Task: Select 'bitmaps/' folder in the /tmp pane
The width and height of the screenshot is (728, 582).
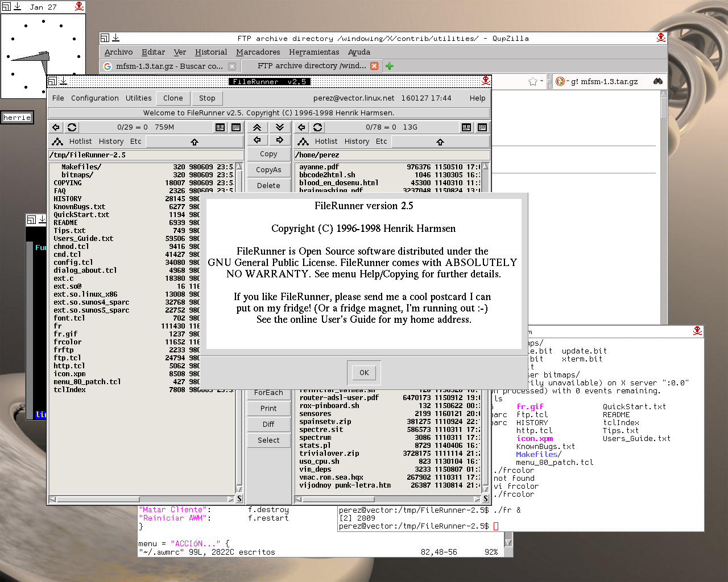Action: [x=77, y=175]
